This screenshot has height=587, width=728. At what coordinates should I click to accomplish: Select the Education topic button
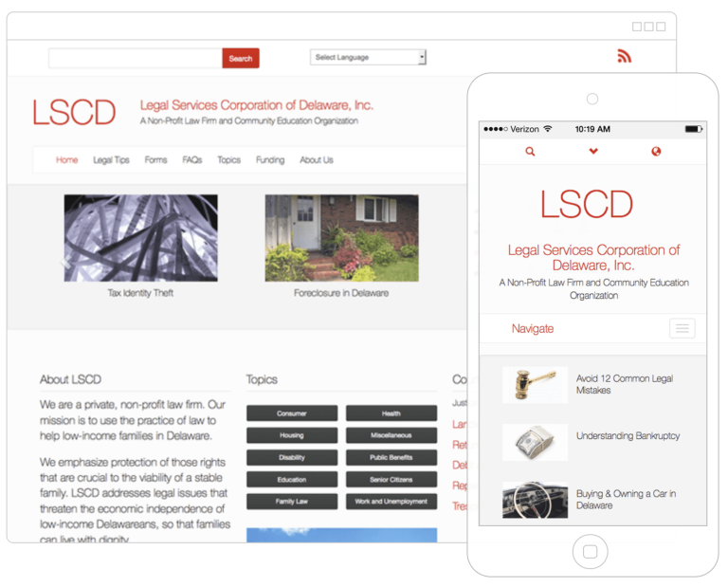[292, 479]
